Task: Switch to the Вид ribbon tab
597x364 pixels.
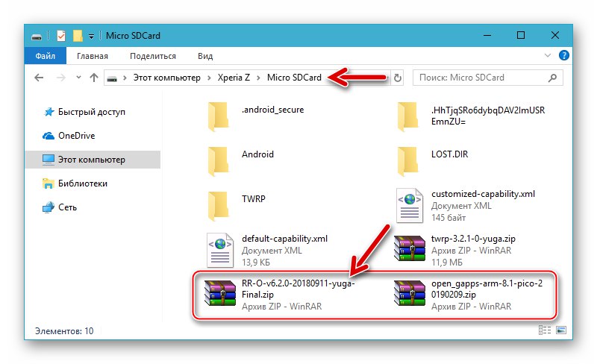Action: click(205, 56)
